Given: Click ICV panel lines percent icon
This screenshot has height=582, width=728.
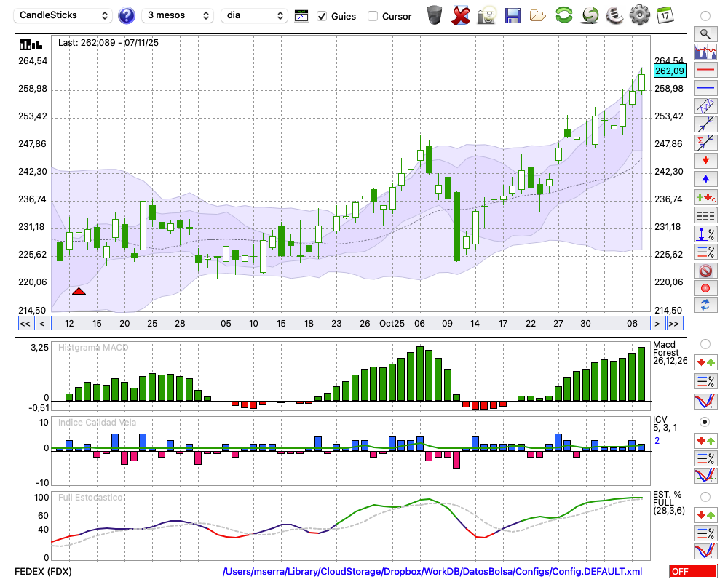Looking at the screenshot, I should point(705,458).
